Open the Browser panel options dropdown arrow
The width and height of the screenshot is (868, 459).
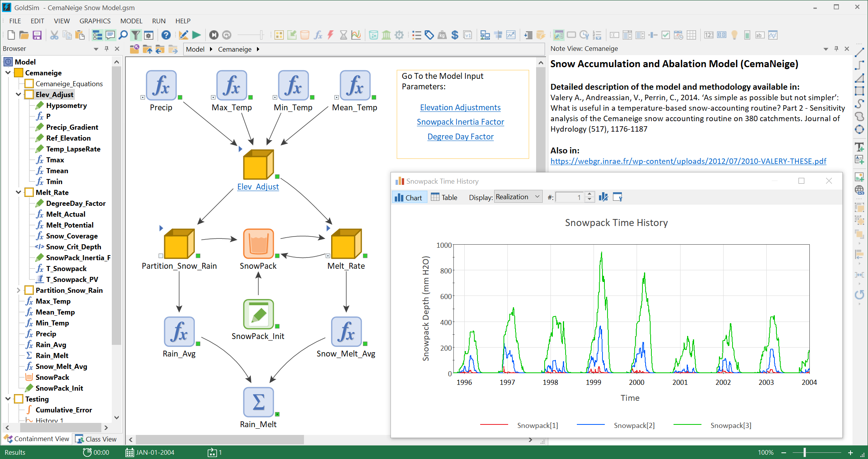pos(96,49)
